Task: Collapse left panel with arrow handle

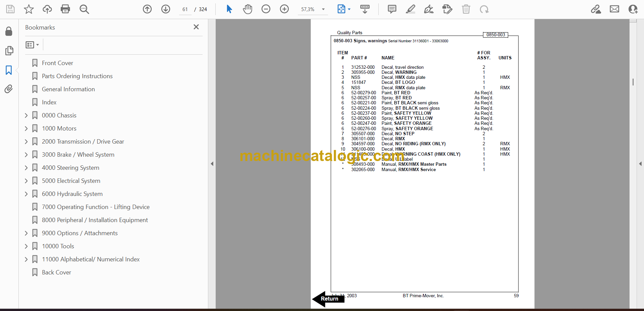Action: pos(212,164)
